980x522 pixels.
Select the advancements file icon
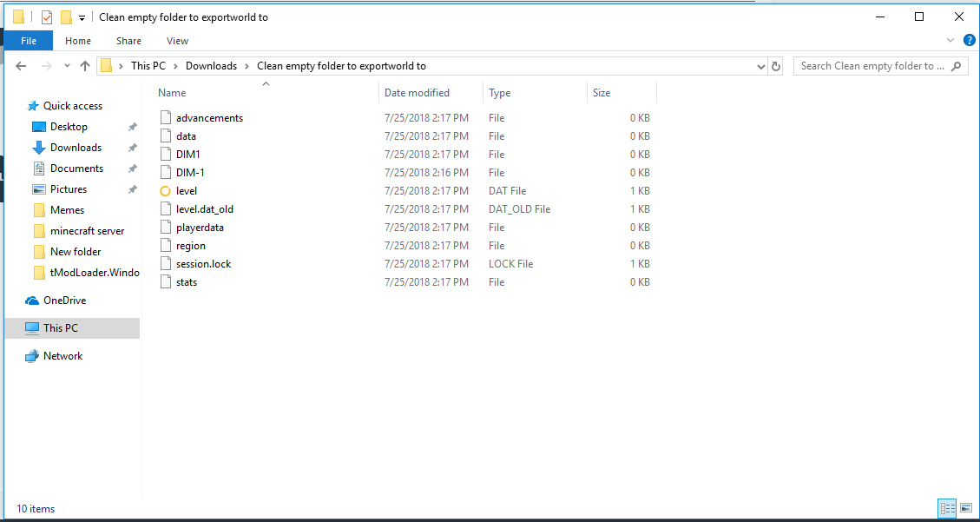click(166, 117)
